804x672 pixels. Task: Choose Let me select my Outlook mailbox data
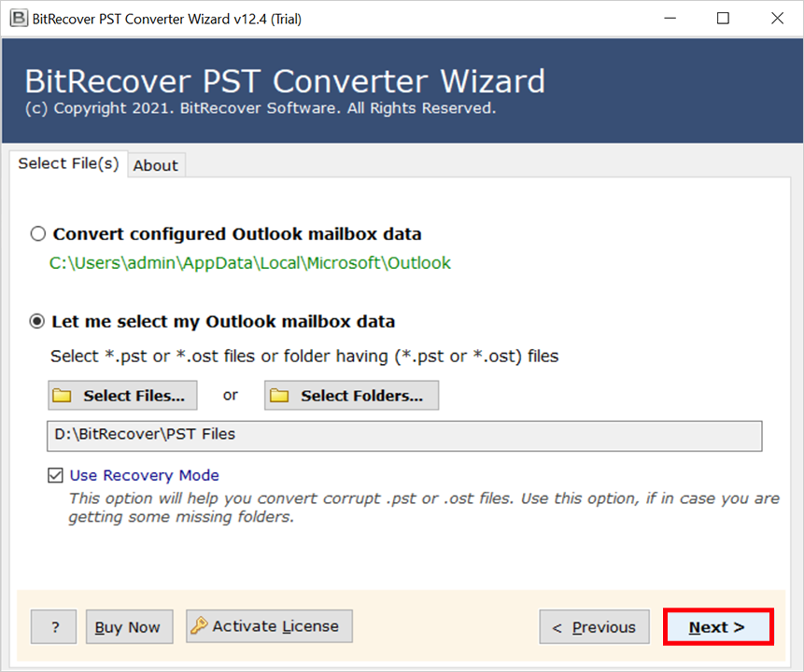38,322
